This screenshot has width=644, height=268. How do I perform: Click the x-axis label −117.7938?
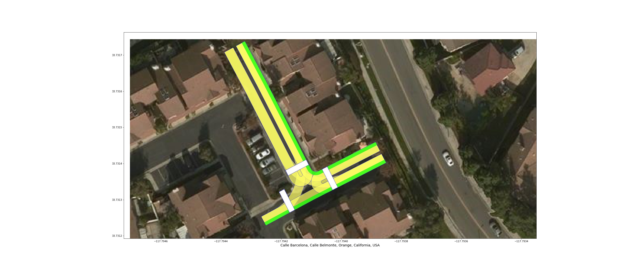click(x=401, y=241)
